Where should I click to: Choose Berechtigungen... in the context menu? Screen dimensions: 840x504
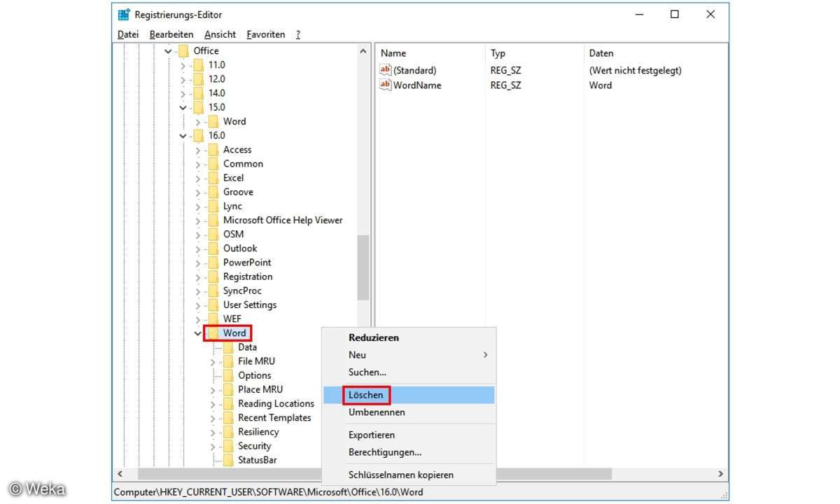pyautogui.click(x=409, y=452)
